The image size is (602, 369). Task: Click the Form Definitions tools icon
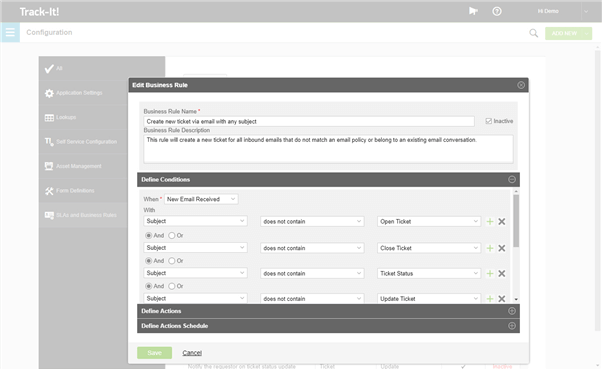pos(49,190)
